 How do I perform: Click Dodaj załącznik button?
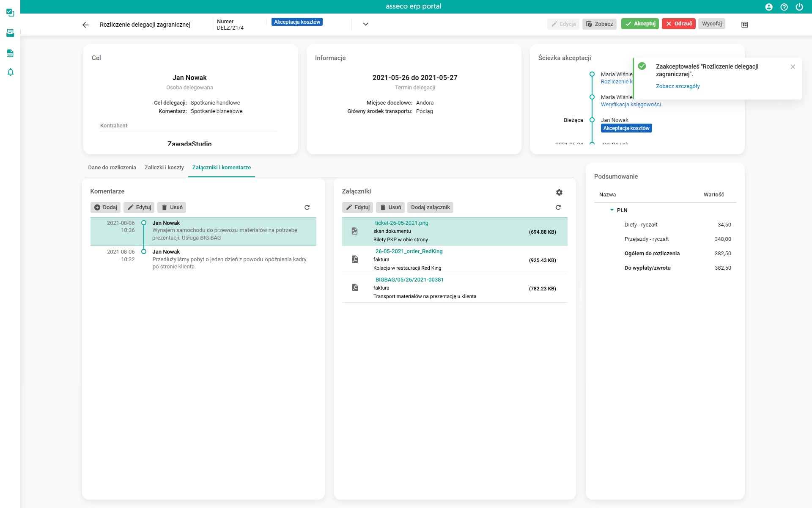pos(430,207)
